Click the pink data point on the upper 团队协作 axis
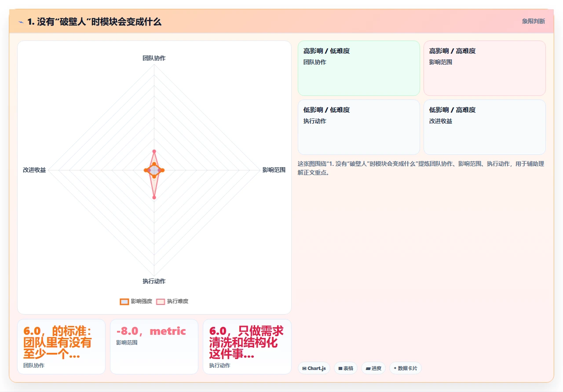The image size is (563, 392). [154, 151]
